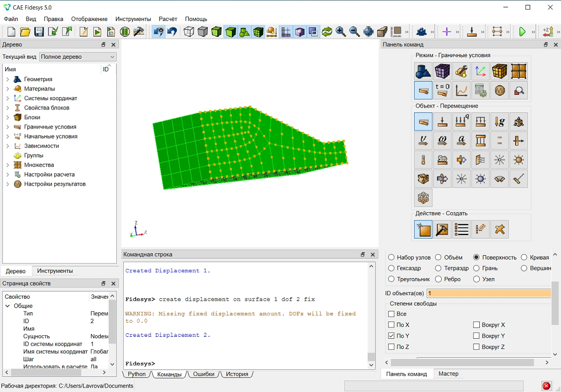
Task: Expand the Геометрия tree node
Action: coord(7,79)
